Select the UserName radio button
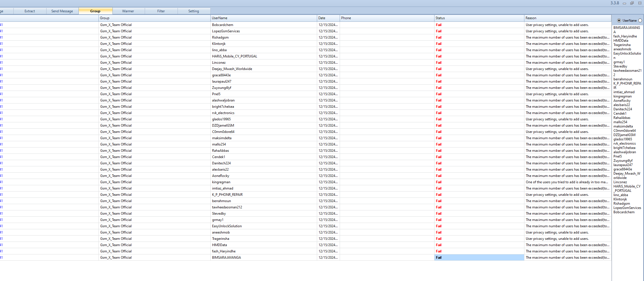The width and height of the screenshot is (644, 281). pos(619,21)
